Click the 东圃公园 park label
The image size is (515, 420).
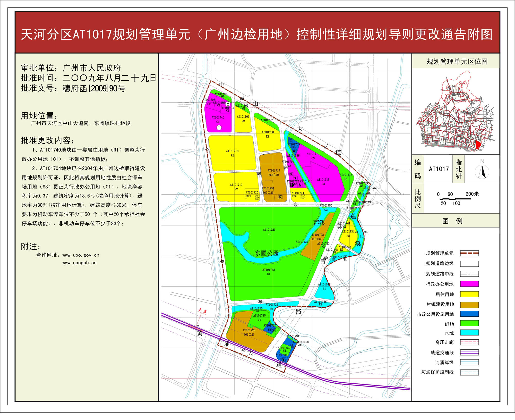point(267,253)
